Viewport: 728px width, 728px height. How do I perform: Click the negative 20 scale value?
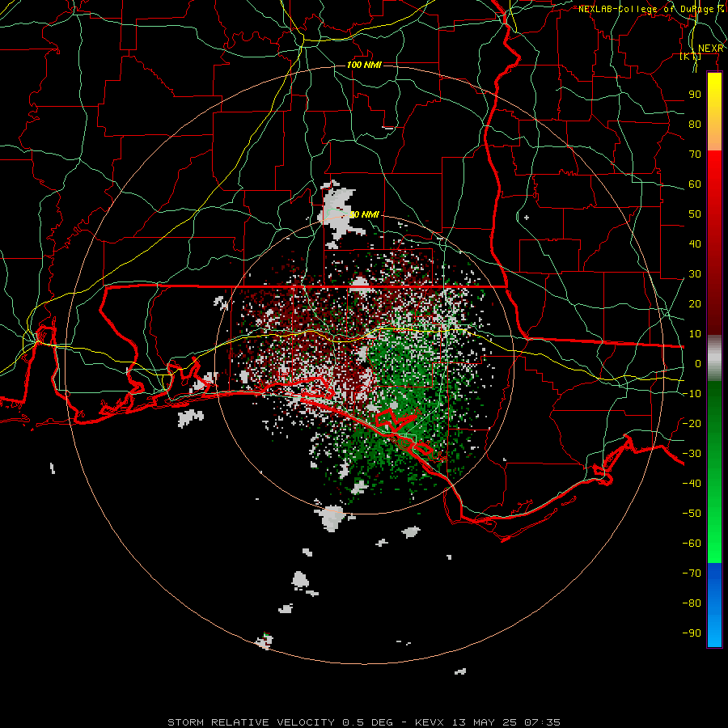coord(692,423)
